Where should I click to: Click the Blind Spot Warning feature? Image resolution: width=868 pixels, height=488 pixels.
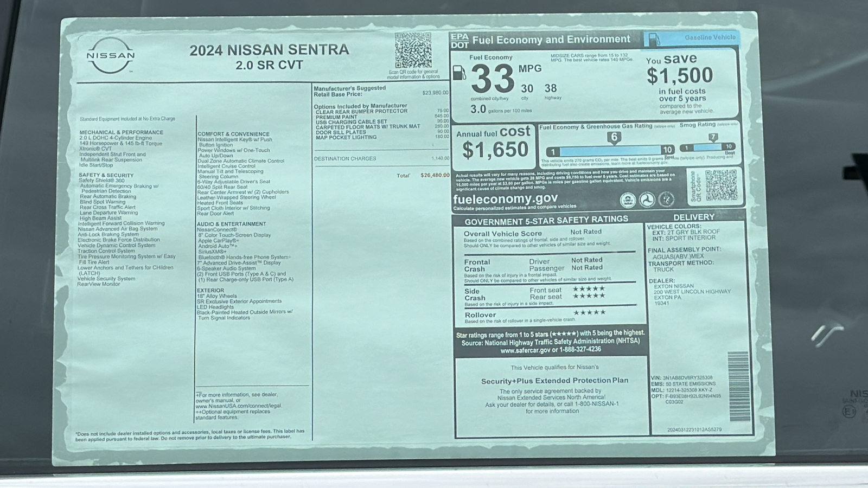coord(102,202)
